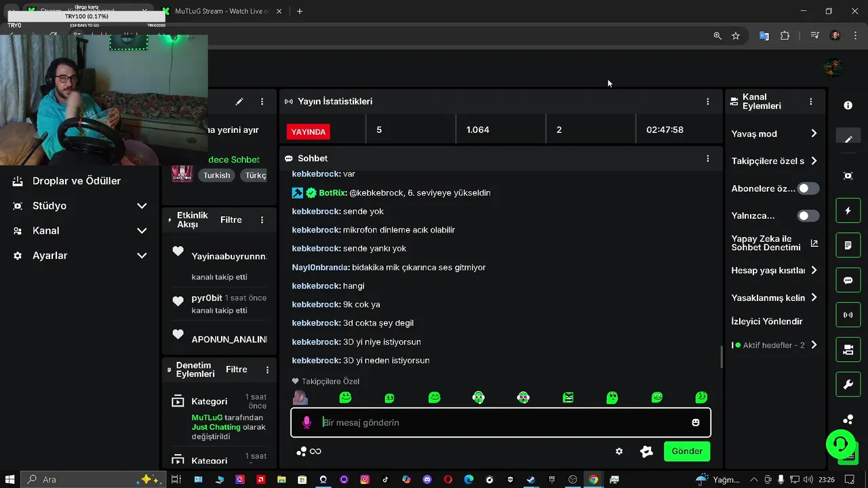Click YAYINDA live status badge

(308, 131)
